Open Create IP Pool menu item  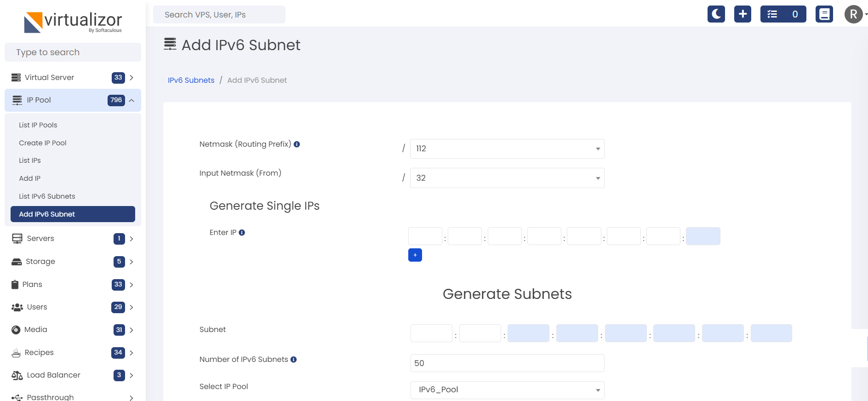pos(43,143)
